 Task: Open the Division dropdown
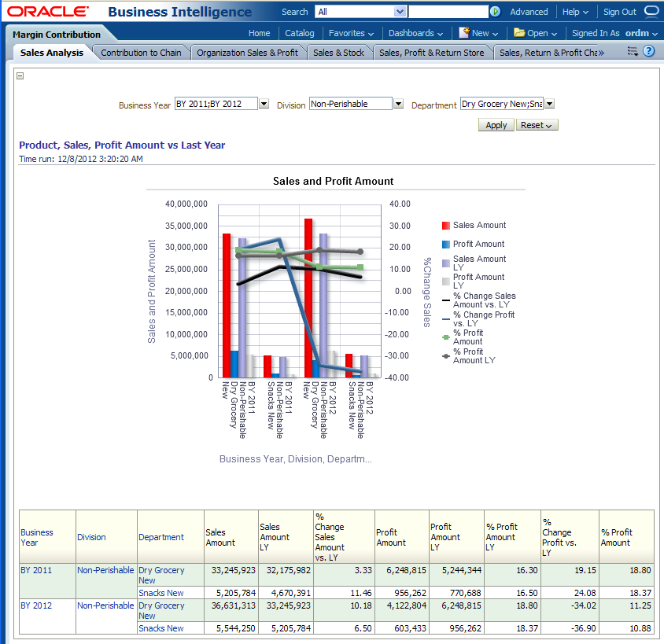398,104
